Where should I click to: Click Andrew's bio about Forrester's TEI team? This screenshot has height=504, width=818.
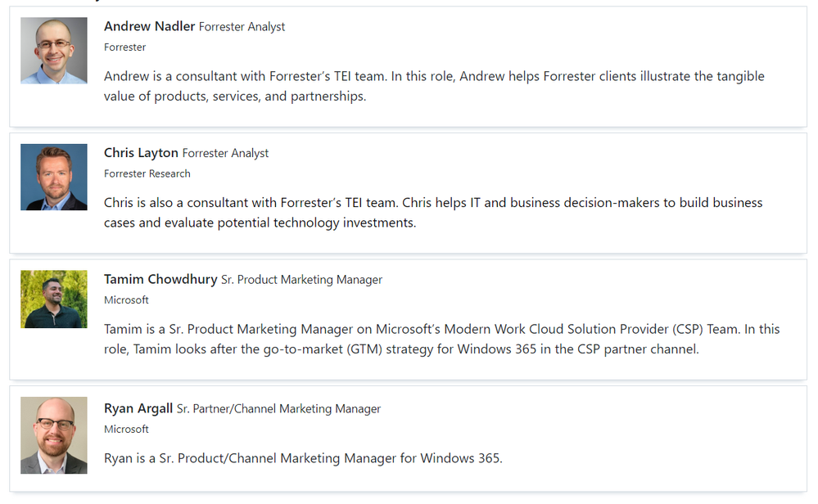pyautogui.click(x=434, y=86)
